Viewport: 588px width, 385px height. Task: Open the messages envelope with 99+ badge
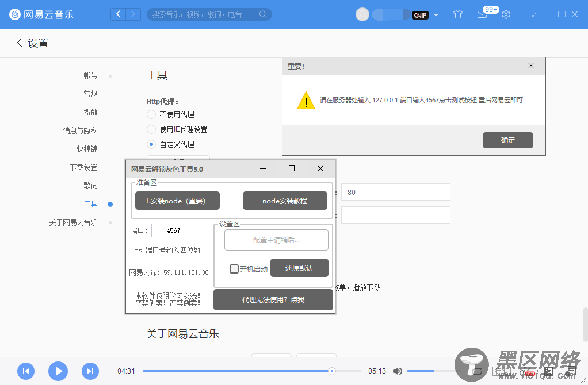tap(482, 14)
